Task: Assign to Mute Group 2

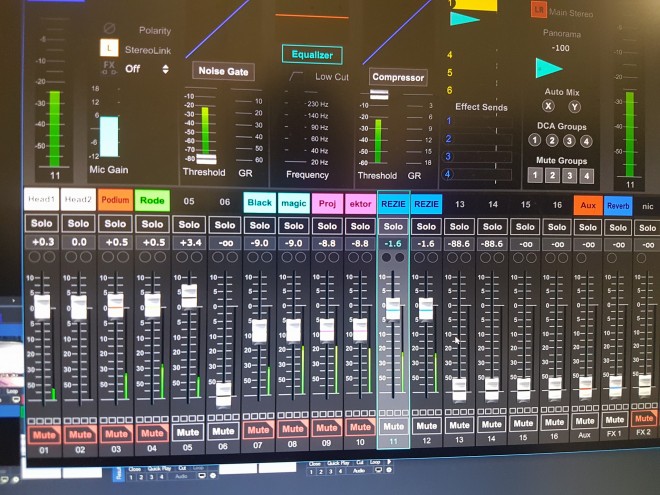Action: (552, 175)
